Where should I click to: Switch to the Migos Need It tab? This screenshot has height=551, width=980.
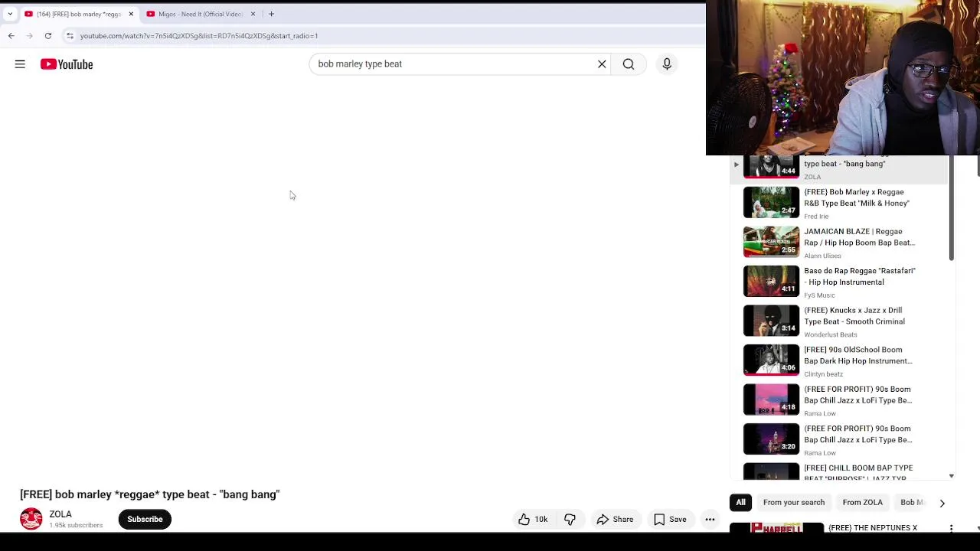click(x=200, y=14)
